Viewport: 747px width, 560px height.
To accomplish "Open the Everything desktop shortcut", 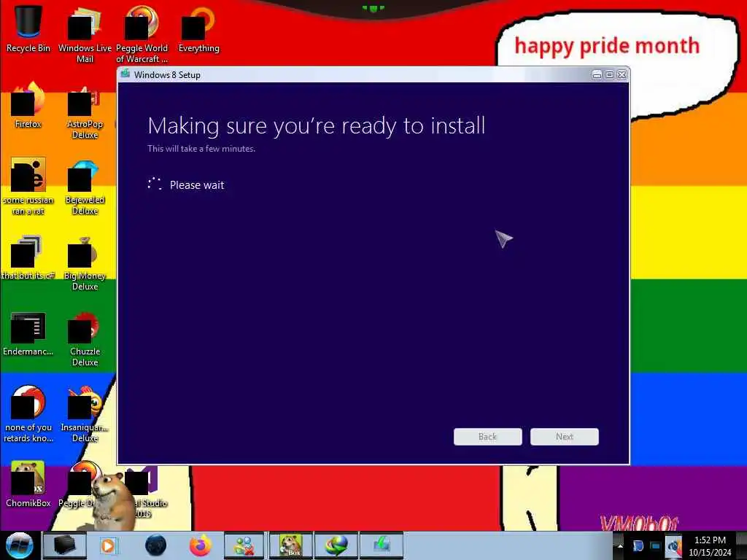I will coord(198,29).
